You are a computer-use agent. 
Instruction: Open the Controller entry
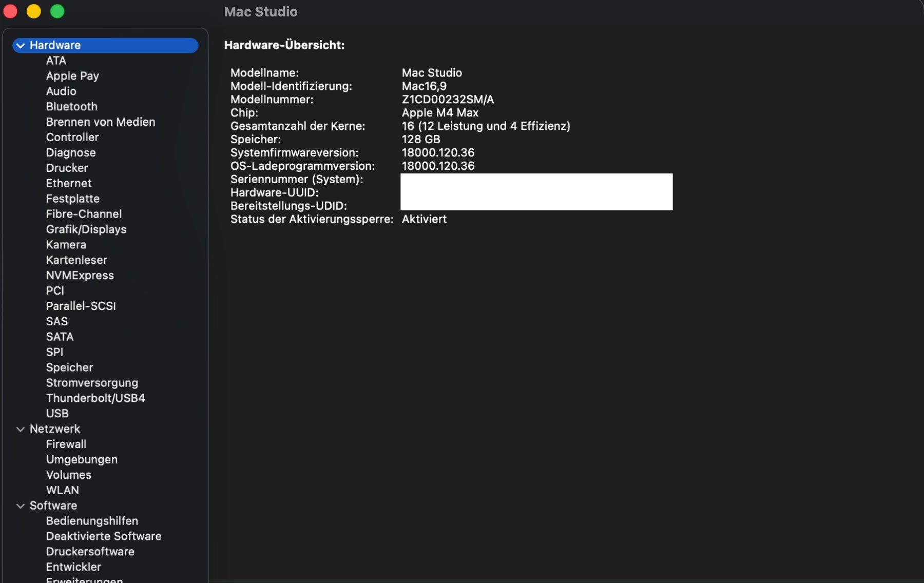coord(72,138)
